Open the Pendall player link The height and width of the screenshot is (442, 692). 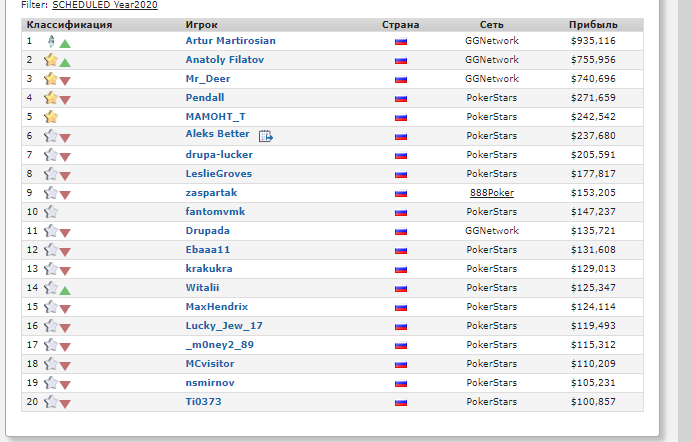(x=205, y=97)
